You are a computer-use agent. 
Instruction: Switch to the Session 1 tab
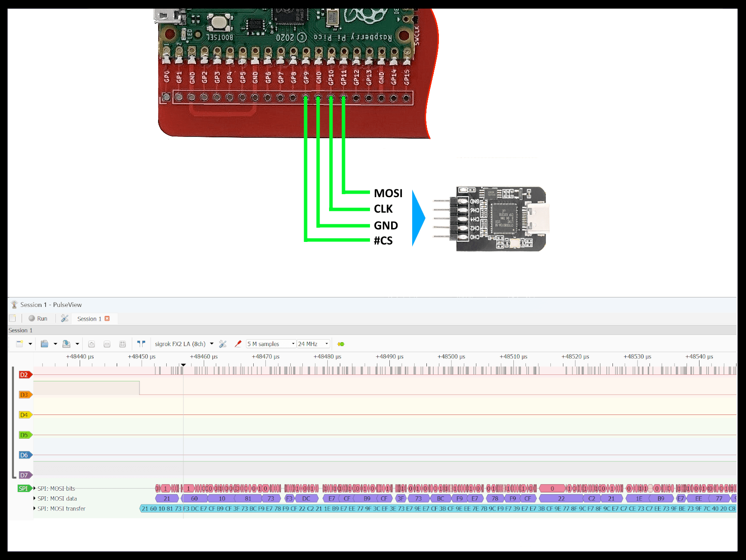pos(89,319)
